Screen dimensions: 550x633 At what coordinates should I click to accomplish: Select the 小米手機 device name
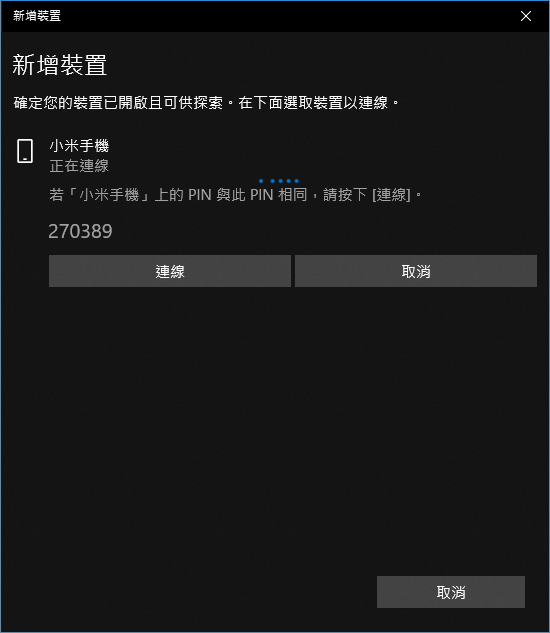coord(79,146)
